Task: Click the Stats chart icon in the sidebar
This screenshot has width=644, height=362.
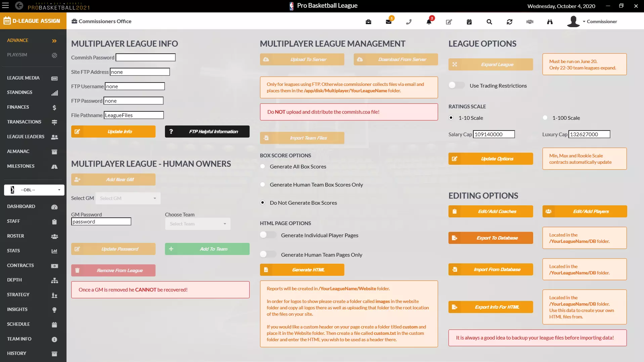Action: point(54,251)
